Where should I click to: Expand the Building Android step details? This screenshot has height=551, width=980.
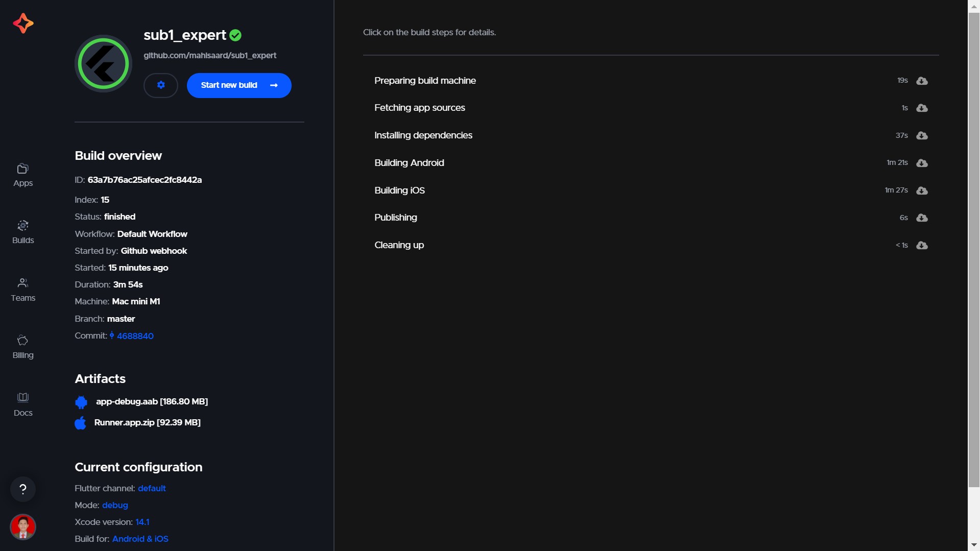[x=409, y=162]
